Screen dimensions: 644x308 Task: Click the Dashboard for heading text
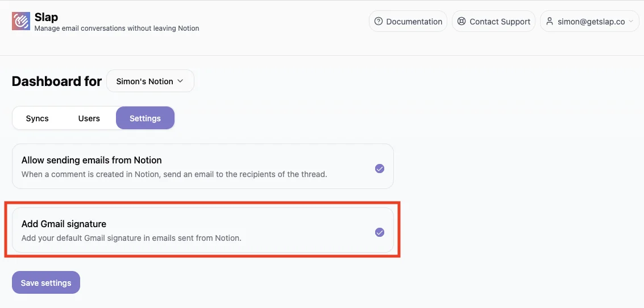click(56, 81)
